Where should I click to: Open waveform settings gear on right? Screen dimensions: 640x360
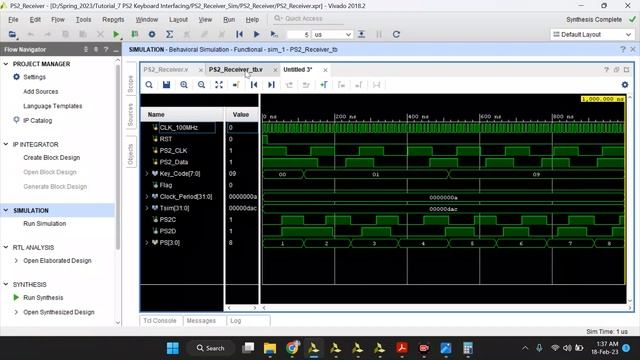click(625, 84)
